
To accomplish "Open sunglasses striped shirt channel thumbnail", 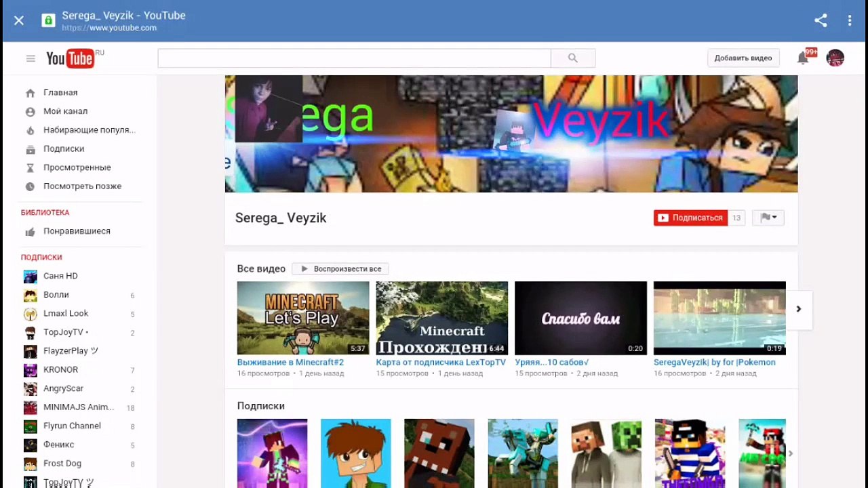I will point(690,453).
